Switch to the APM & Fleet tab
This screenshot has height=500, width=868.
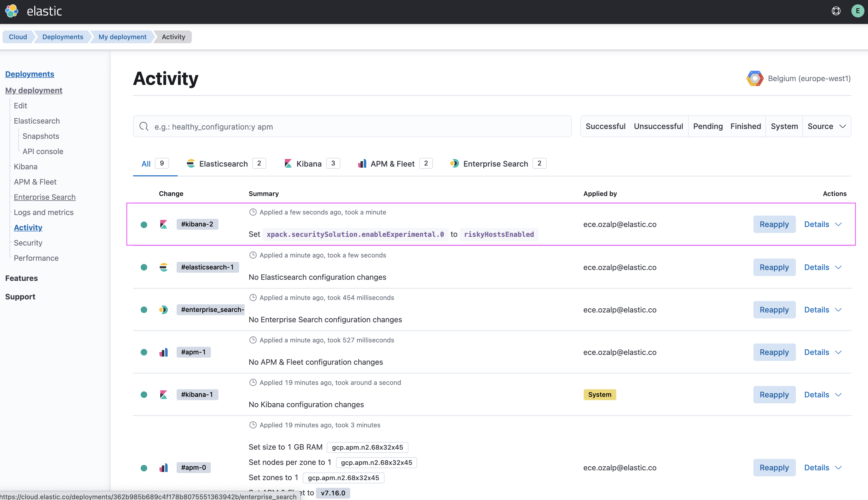[395, 164]
